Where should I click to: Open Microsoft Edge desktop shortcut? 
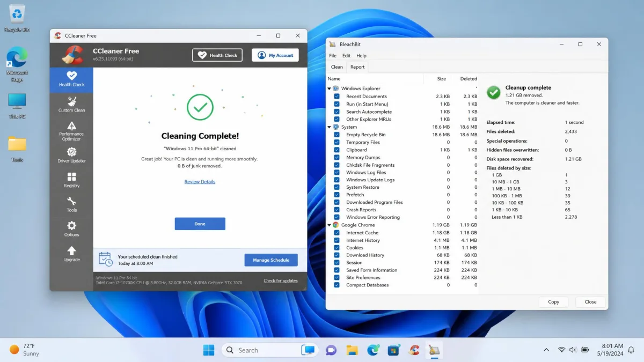[x=17, y=64]
